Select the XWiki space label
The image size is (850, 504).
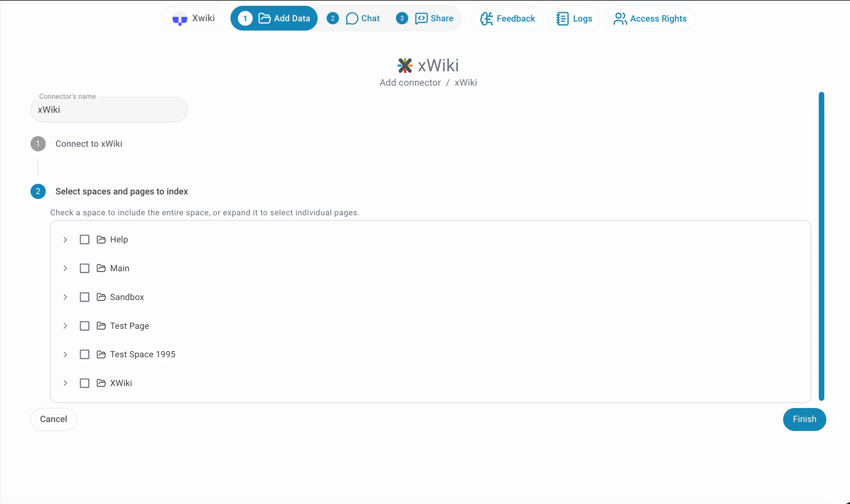point(121,383)
